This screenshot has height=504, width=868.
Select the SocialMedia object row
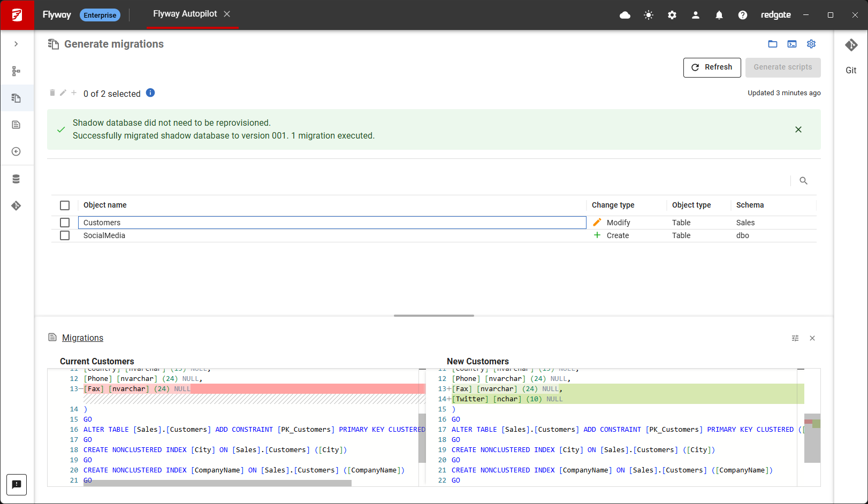point(332,235)
